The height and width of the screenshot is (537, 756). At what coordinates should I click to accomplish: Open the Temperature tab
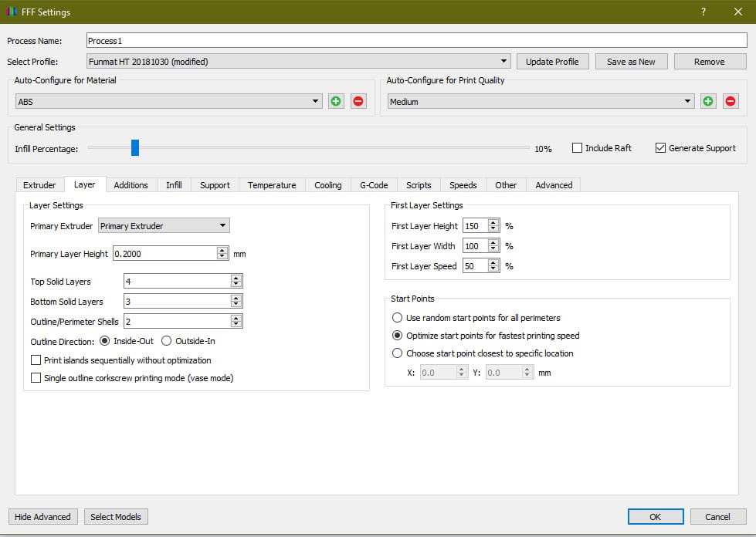pyautogui.click(x=272, y=185)
